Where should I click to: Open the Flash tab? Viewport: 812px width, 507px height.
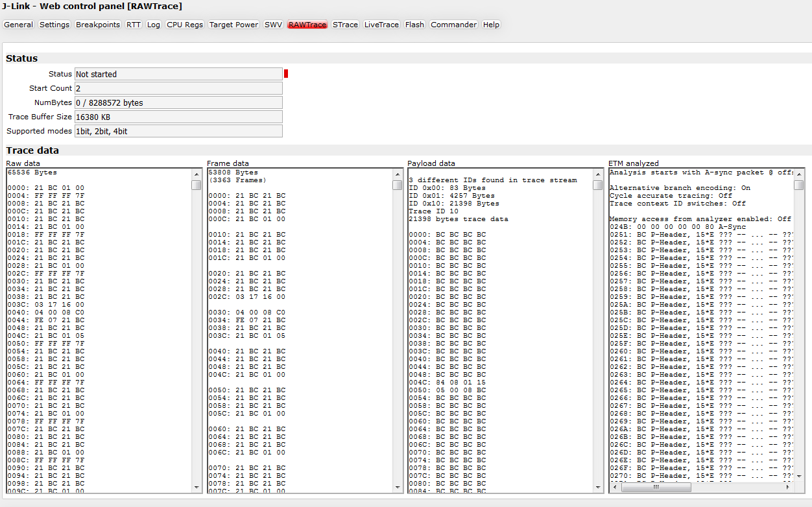pyautogui.click(x=414, y=25)
